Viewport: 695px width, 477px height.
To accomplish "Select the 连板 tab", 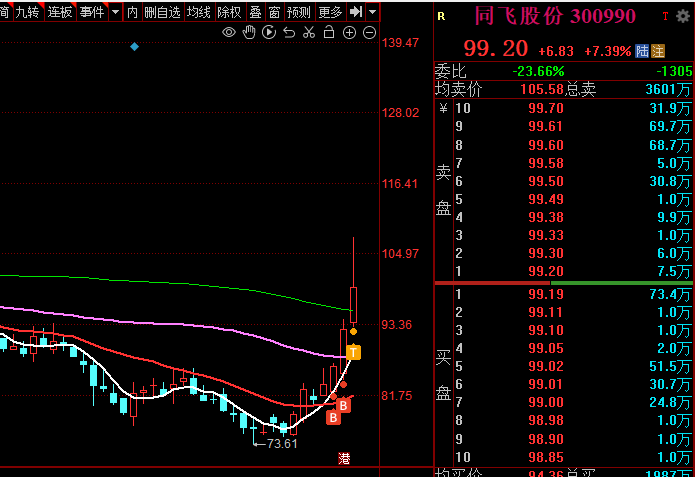I will (x=61, y=12).
